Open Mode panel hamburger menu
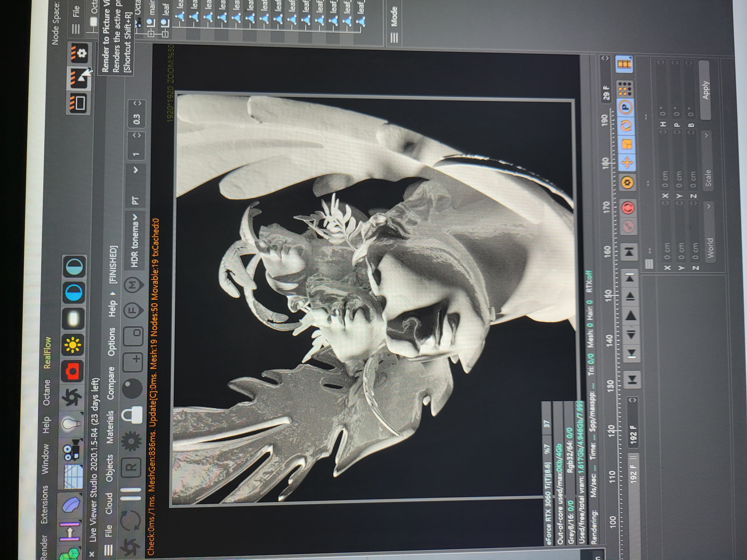Screen dimensions: 747x560 (394, 37)
